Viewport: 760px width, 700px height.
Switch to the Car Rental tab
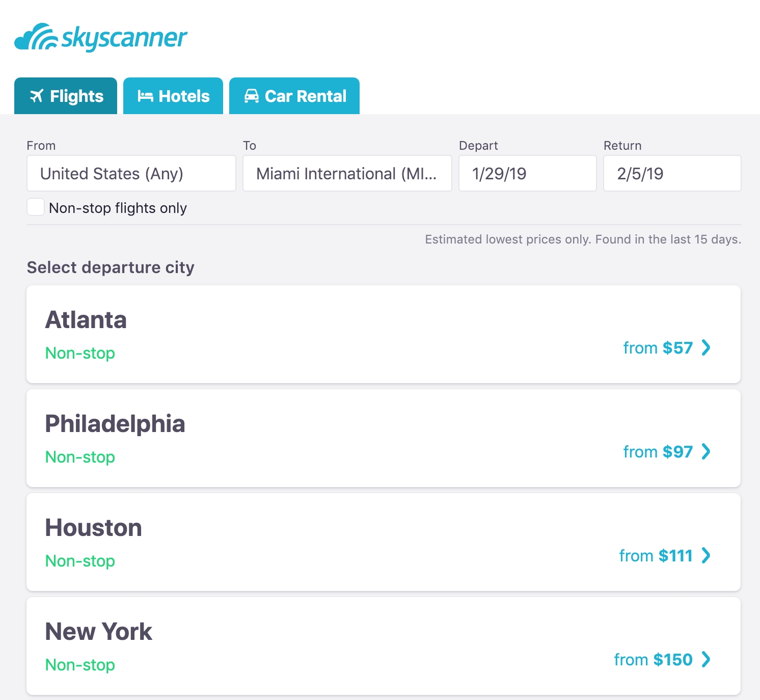click(294, 96)
